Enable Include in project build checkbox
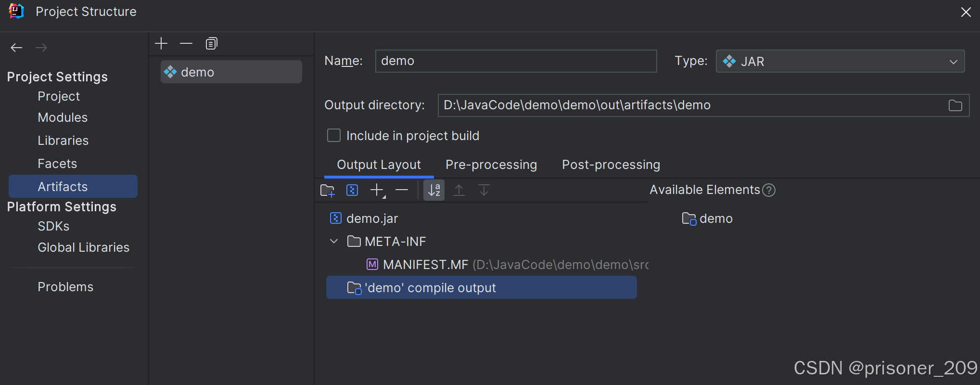 click(x=334, y=136)
